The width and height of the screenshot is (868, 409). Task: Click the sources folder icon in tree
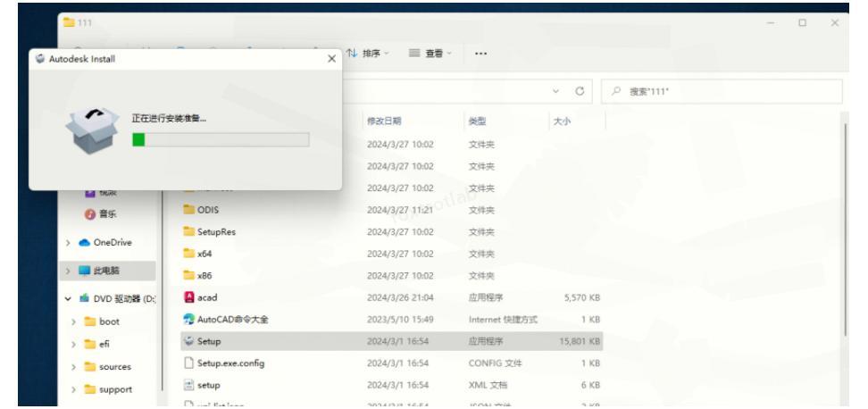(89, 367)
